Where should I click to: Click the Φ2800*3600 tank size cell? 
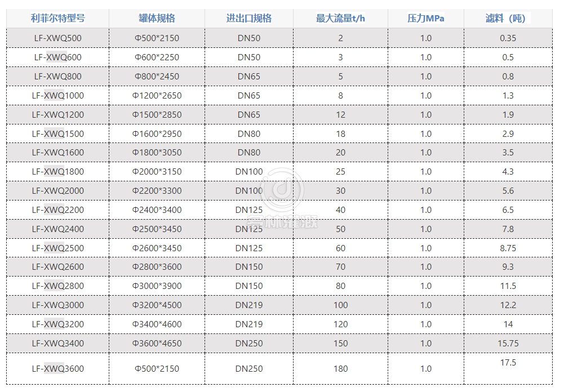click(x=157, y=267)
